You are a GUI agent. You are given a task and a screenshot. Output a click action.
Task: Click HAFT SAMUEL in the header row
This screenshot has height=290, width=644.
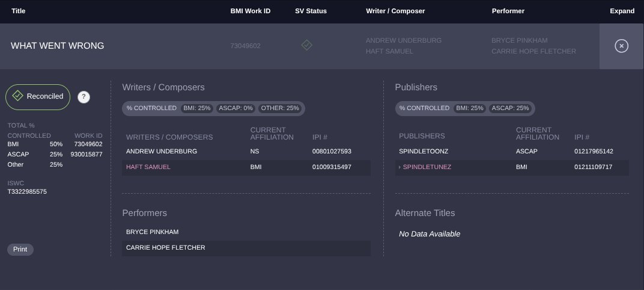pos(389,51)
